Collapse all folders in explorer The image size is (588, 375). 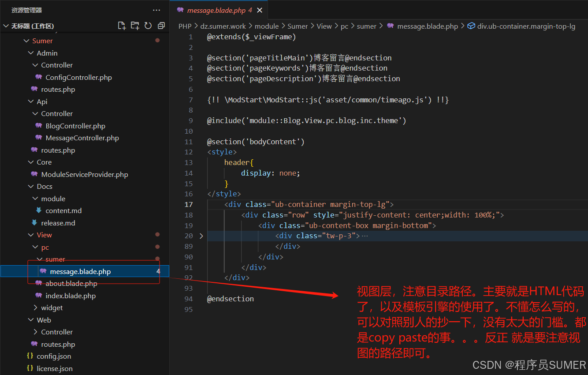pos(161,26)
